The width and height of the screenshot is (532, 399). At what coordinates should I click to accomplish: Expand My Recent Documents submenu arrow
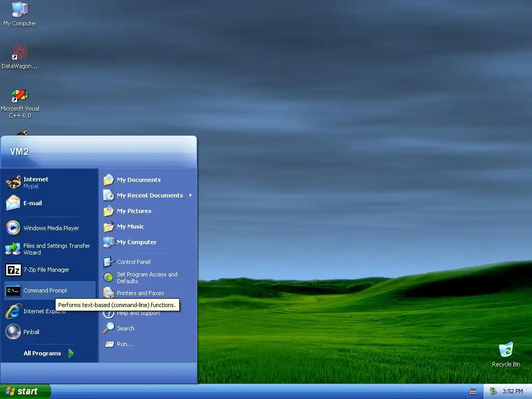tap(191, 195)
